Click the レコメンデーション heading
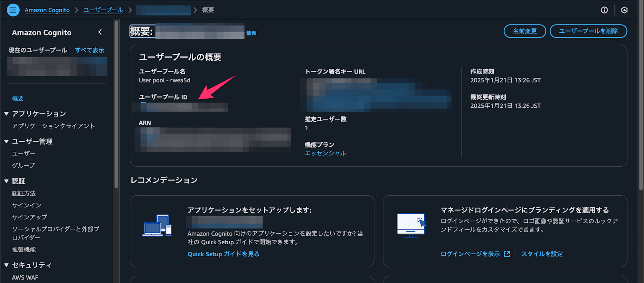Screen dimensions: 644x283 (x=164, y=180)
